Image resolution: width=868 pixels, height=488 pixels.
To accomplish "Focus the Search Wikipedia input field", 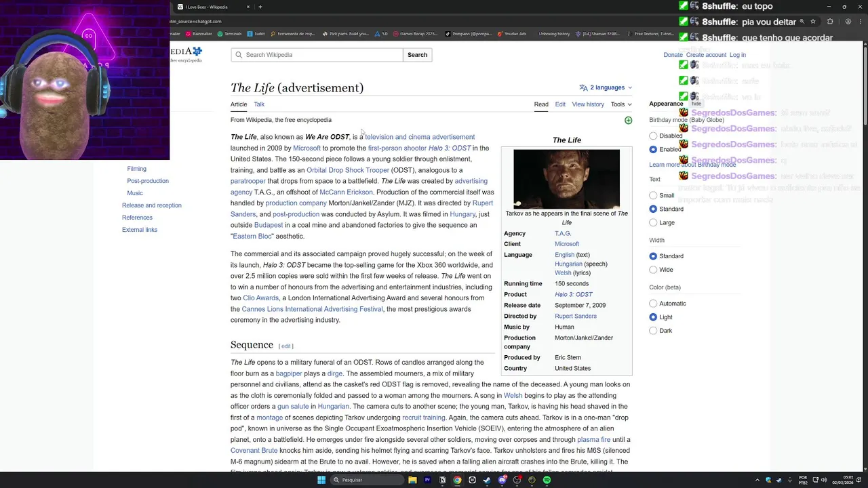I will tap(317, 55).
